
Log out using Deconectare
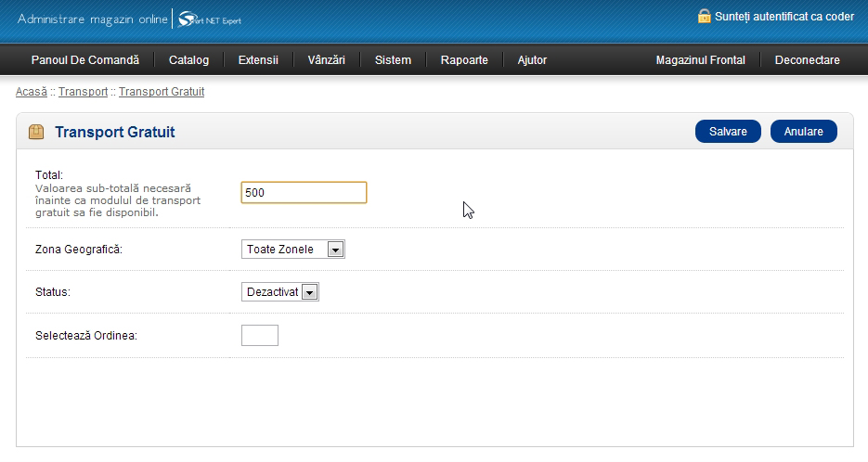[x=807, y=60]
